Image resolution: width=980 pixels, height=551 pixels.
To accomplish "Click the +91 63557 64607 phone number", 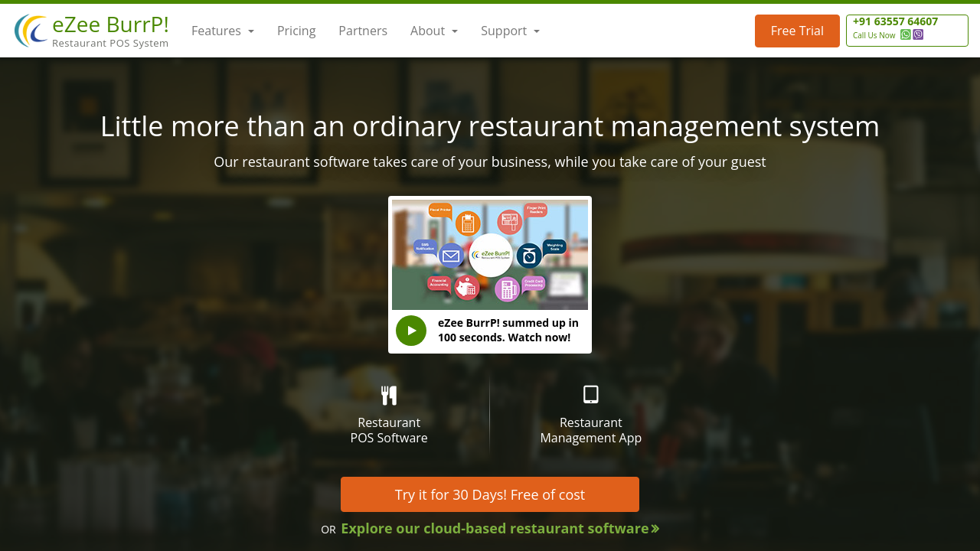I will [895, 21].
